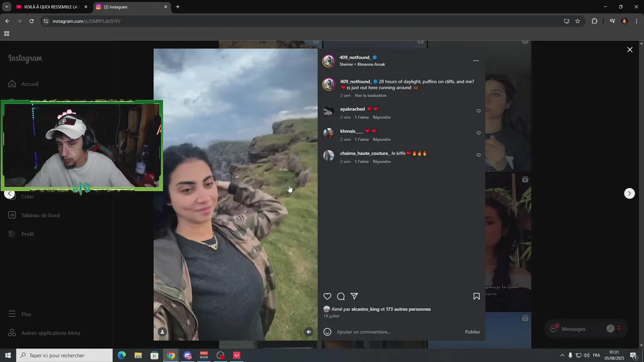This screenshot has width=644, height=362.
Task: Reply to ayabrached's comment
Action: [x=382, y=117]
